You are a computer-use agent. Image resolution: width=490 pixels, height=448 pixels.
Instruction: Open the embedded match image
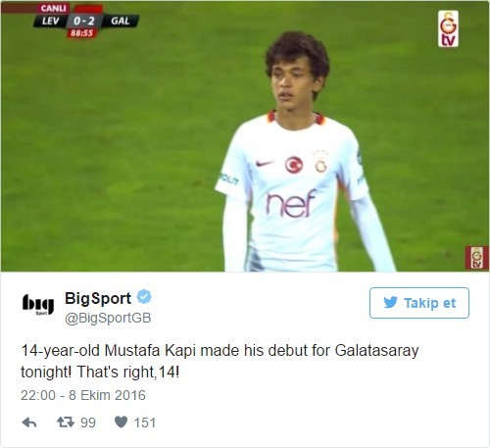pos(245,136)
